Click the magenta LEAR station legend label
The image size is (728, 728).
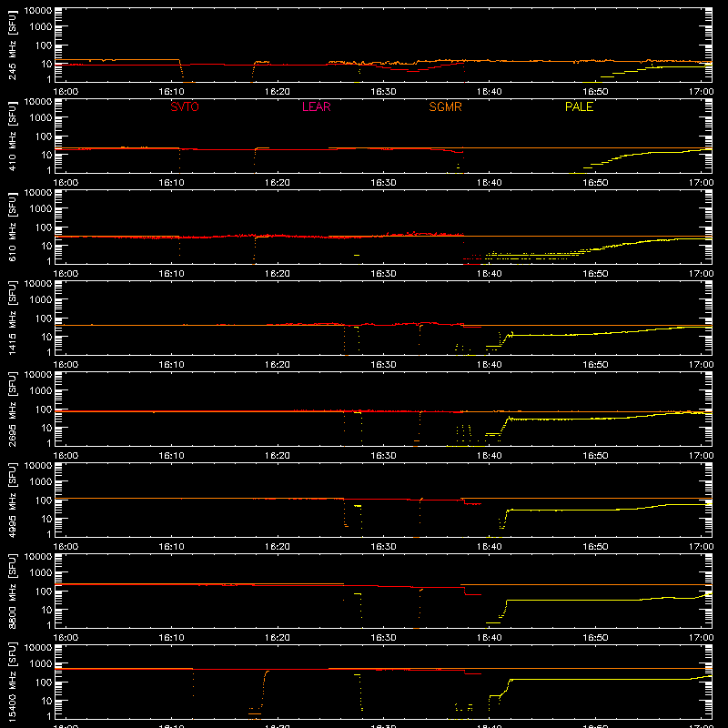coord(316,106)
